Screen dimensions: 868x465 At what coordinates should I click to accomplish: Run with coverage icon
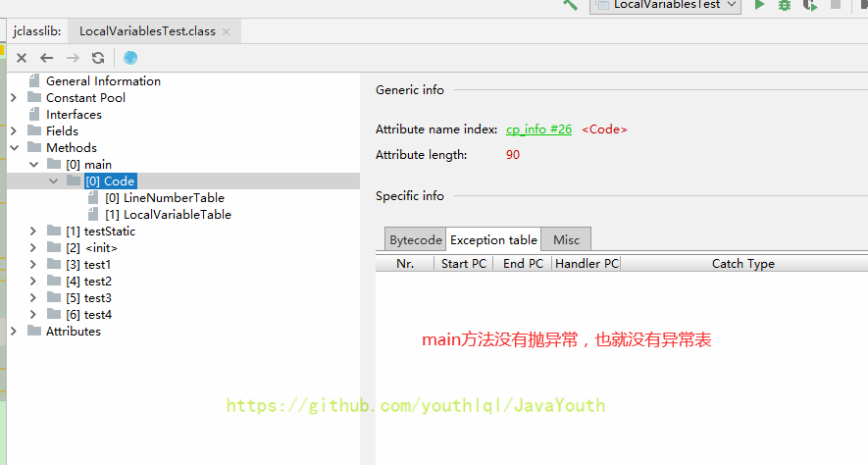pyautogui.click(x=810, y=5)
